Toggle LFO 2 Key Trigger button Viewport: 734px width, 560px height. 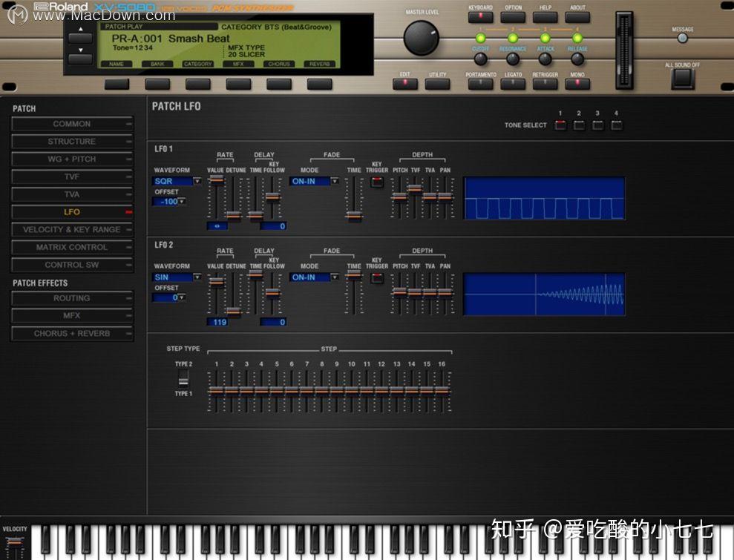377,278
